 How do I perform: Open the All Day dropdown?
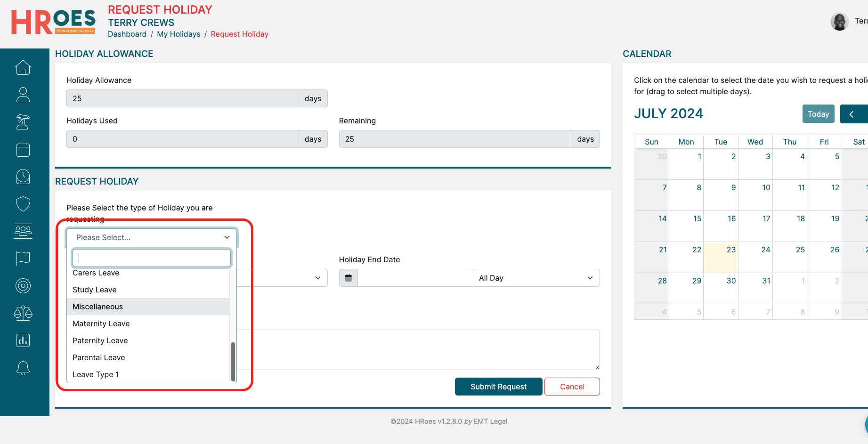click(x=536, y=278)
